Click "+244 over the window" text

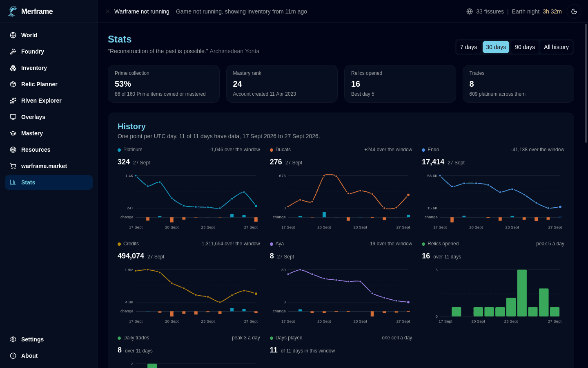[x=388, y=150]
